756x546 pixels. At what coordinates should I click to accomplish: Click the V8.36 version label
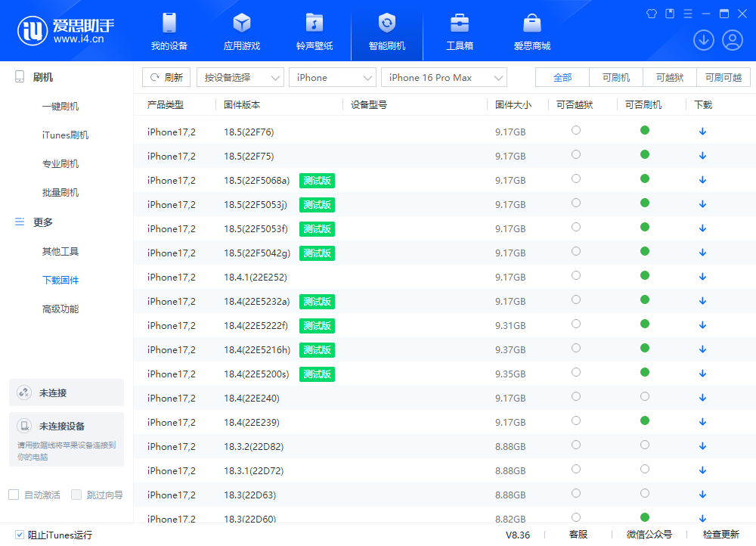point(517,535)
